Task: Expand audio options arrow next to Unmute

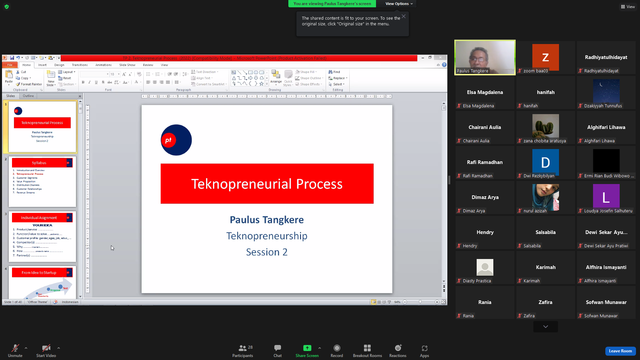Action: 26,348
